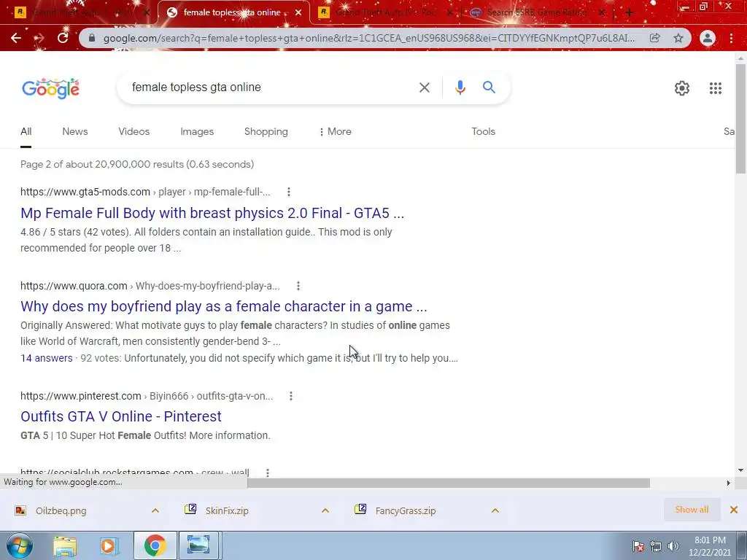747x560 pixels.
Task: Open a new browser tab with plus
Action: click(x=630, y=13)
